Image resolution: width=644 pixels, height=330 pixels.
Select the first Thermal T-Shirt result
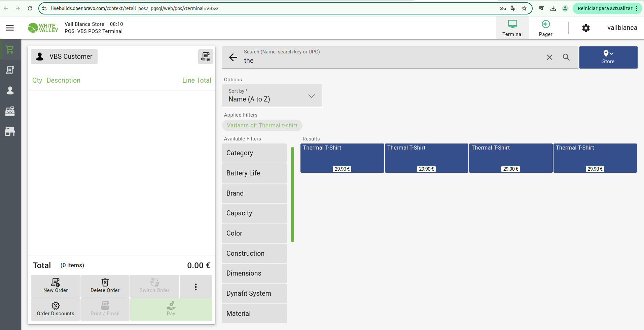point(342,158)
